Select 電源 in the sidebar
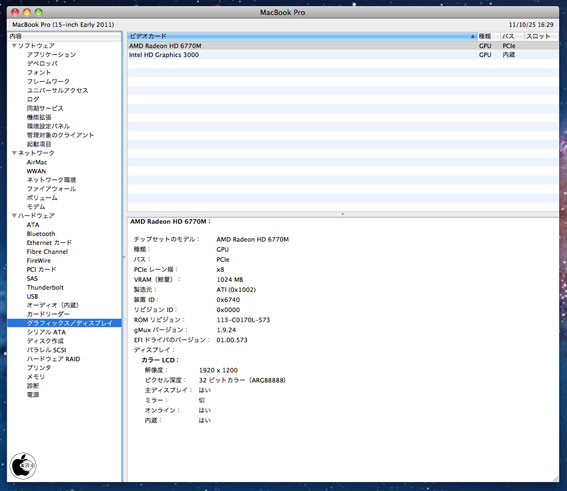567x491 pixels. [x=33, y=394]
